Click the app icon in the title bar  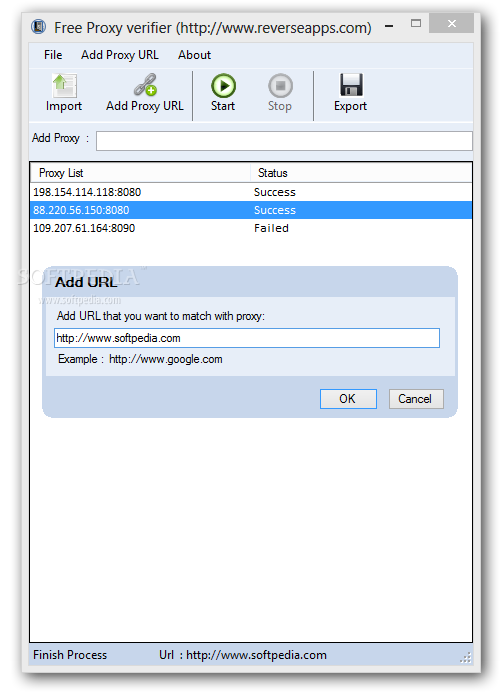point(38,27)
